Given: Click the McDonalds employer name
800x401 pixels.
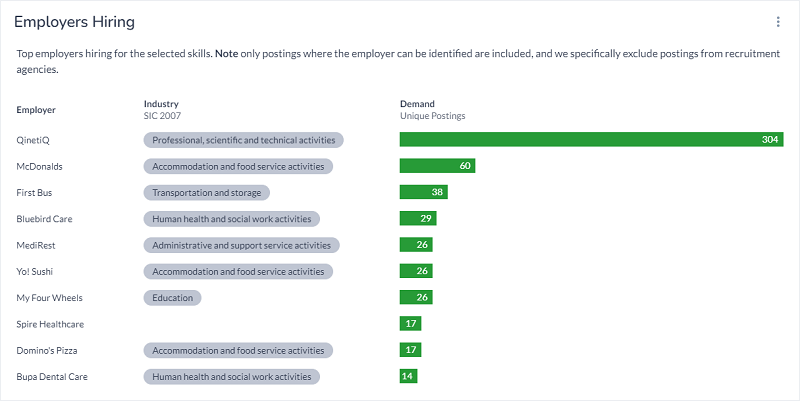Looking at the screenshot, I should (39, 166).
